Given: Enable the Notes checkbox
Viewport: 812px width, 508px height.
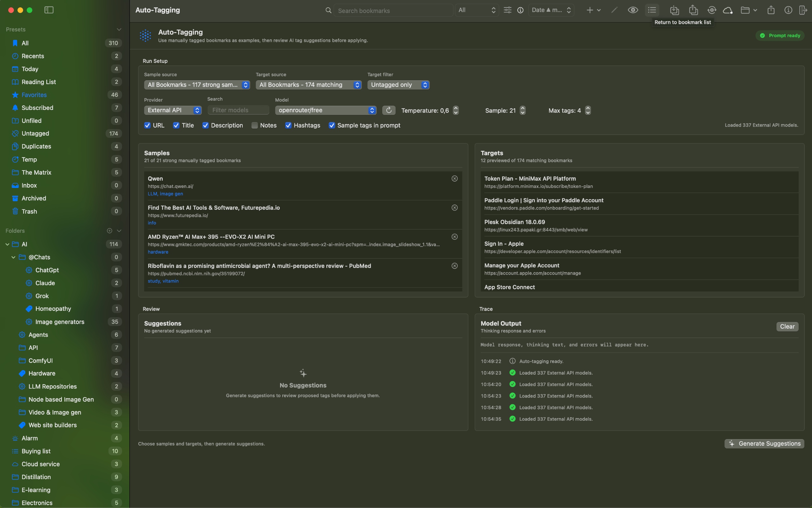Looking at the screenshot, I should [x=255, y=125].
